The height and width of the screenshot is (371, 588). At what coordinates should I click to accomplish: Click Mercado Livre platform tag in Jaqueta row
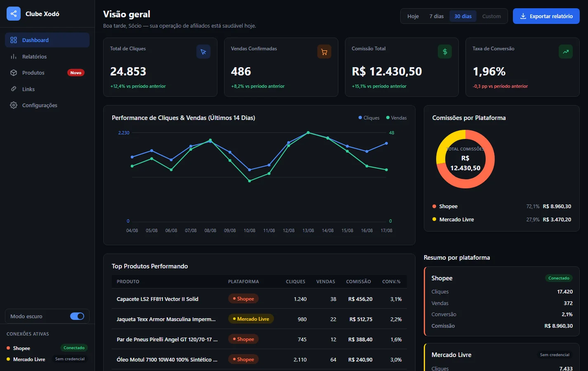pos(251,319)
